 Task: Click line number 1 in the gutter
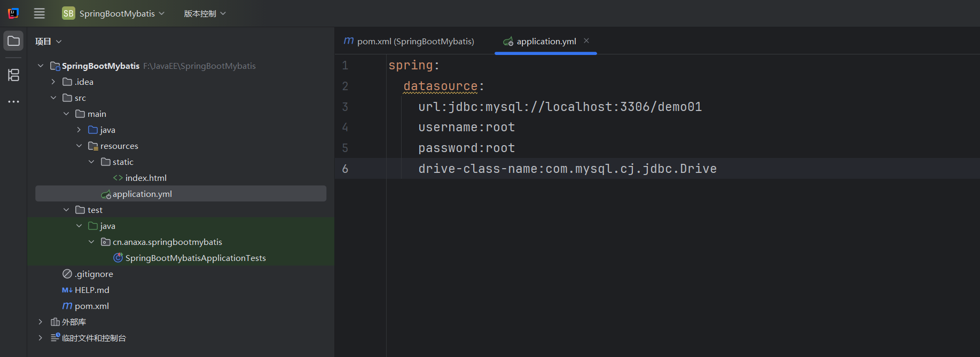tap(345, 66)
